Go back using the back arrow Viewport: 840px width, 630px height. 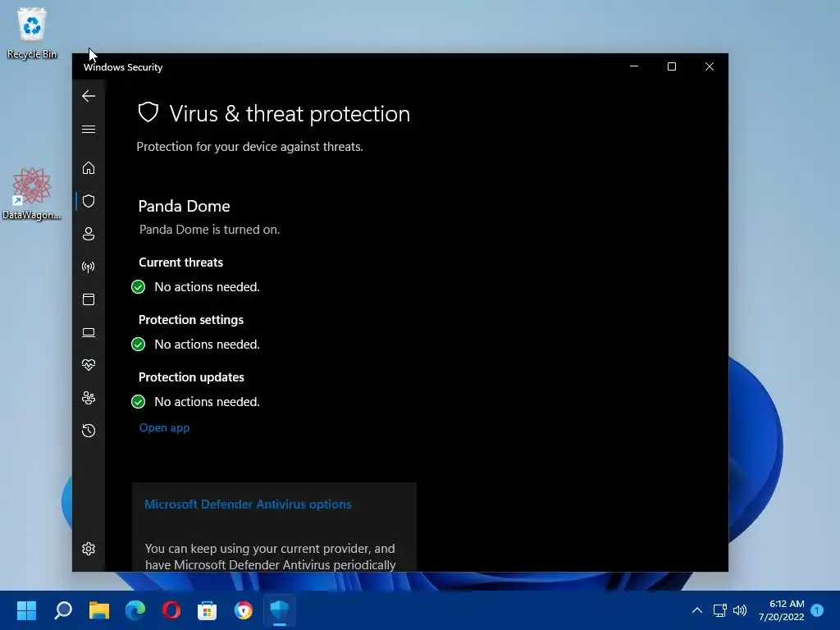click(89, 96)
